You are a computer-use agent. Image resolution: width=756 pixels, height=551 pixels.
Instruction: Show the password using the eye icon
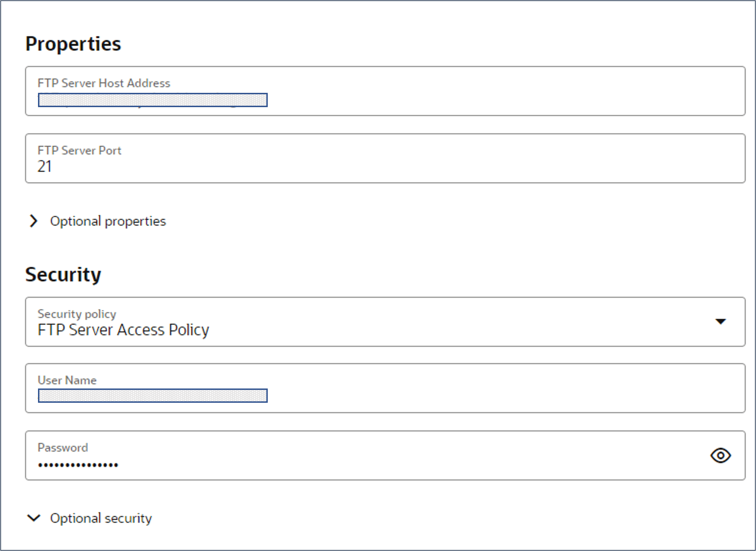[x=720, y=455]
